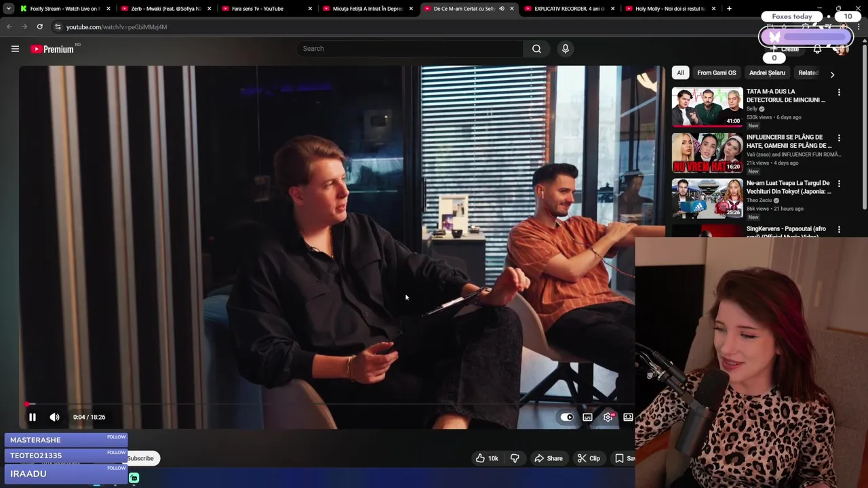Switch to Fara sens Tv YouTube tab
868x488 pixels.
pyautogui.click(x=267, y=9)
